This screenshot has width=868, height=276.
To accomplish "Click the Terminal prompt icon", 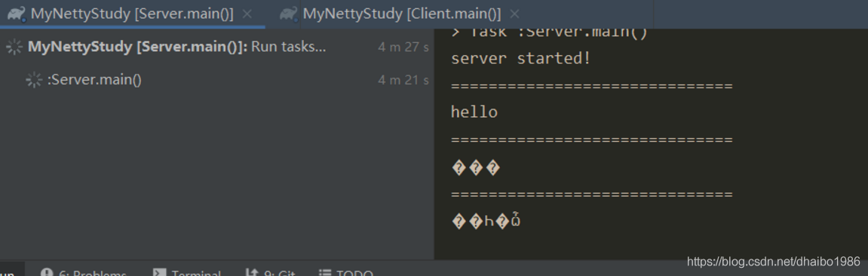I will 159,273.
